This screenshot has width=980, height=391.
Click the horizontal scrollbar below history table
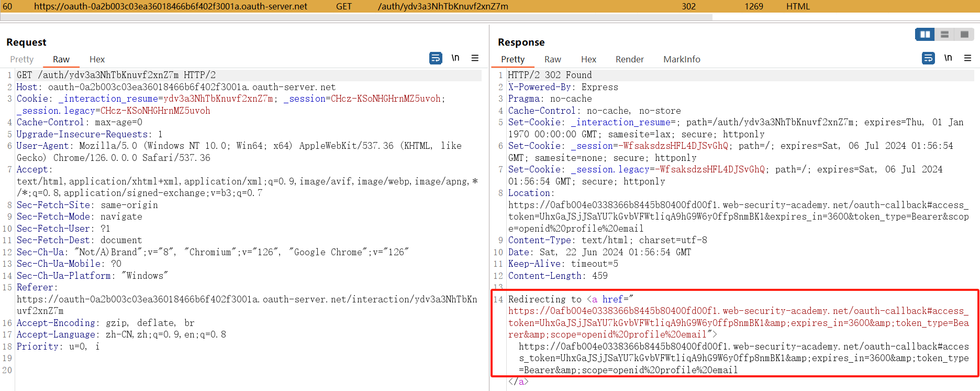[356, 17]
